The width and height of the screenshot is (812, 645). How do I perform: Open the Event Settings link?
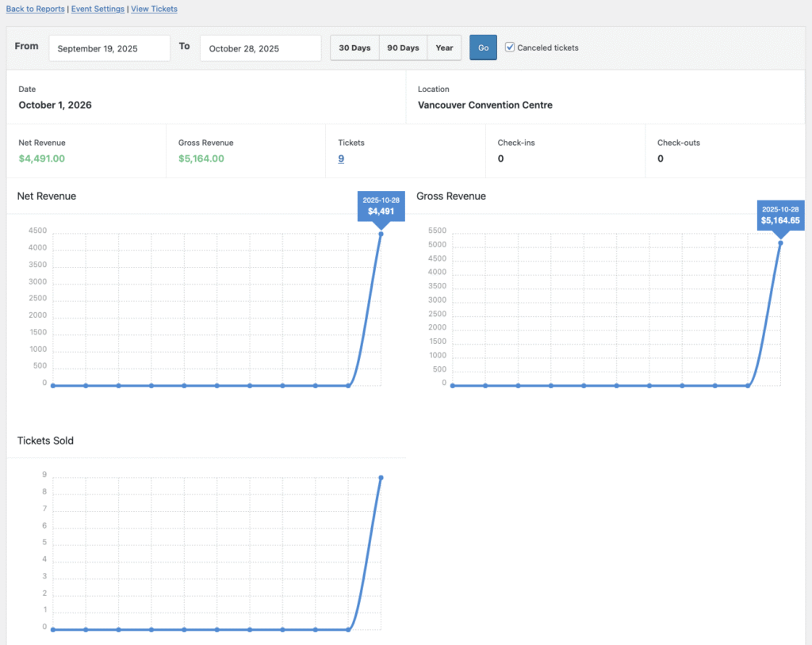(x=98, y=9)
